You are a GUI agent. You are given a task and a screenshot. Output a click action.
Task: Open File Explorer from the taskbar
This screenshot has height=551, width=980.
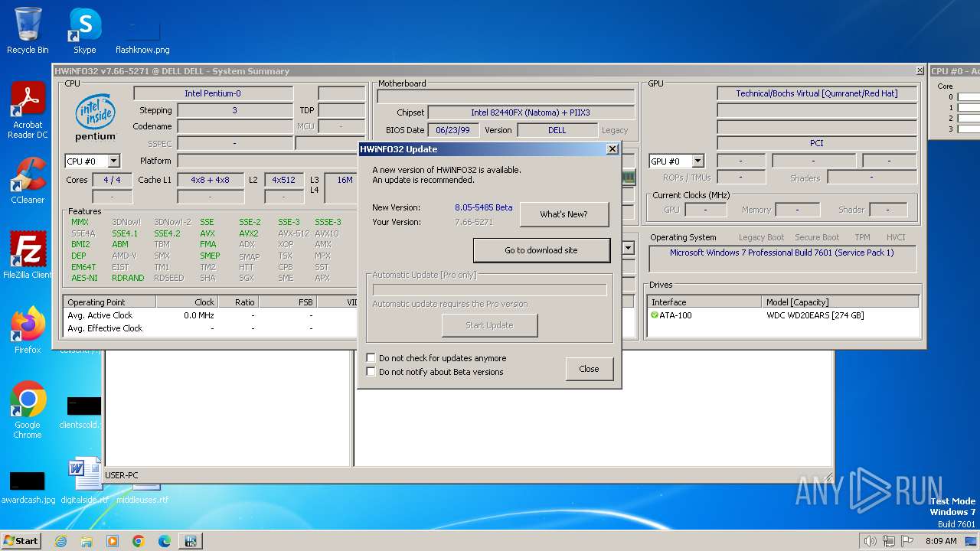87,541
